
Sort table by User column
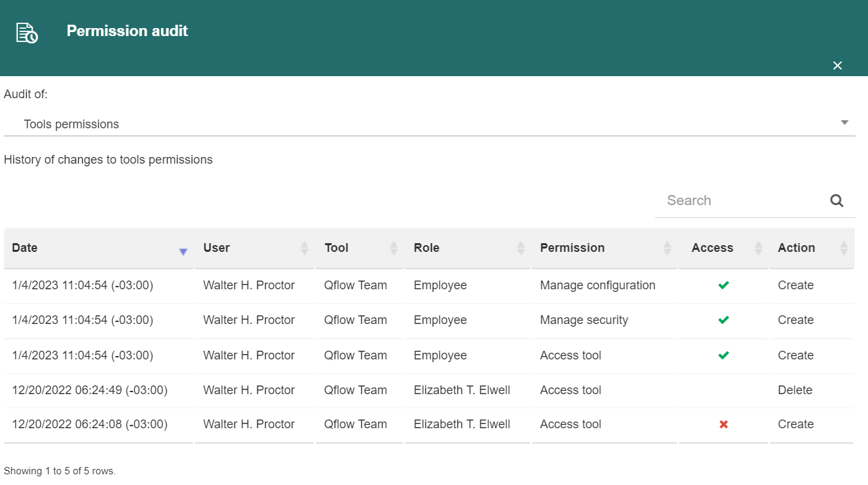tap(254, 248)
